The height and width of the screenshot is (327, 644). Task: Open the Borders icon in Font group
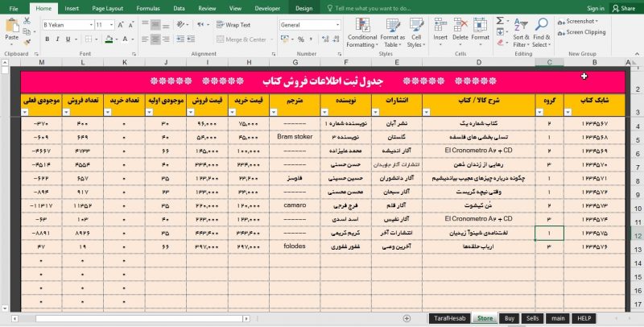click(x=89, y=39)
